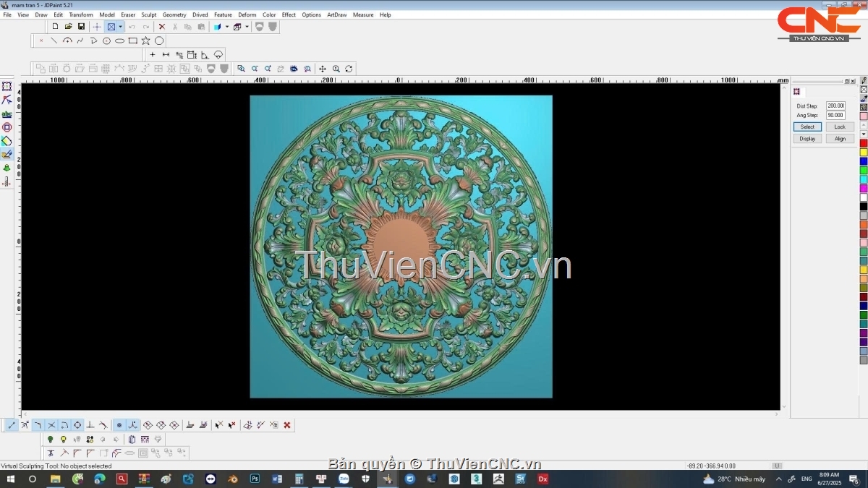
Task: Expand color palette down arrow
Action: (864, 134)
